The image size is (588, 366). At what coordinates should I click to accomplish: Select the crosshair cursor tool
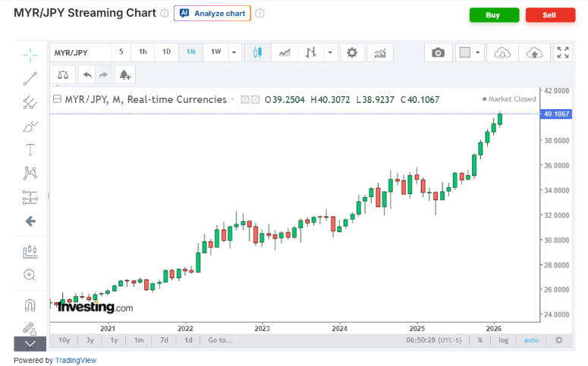[x=30, y=54]
